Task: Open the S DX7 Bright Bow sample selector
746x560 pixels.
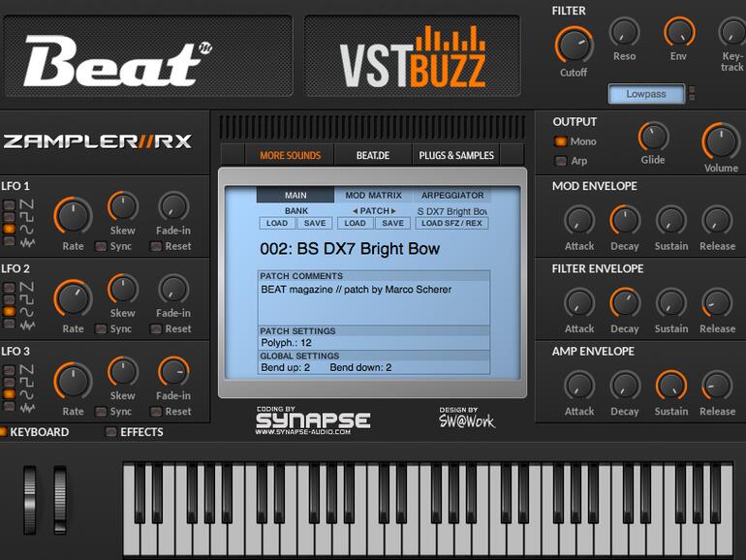Action: click(x=451, y=211)
